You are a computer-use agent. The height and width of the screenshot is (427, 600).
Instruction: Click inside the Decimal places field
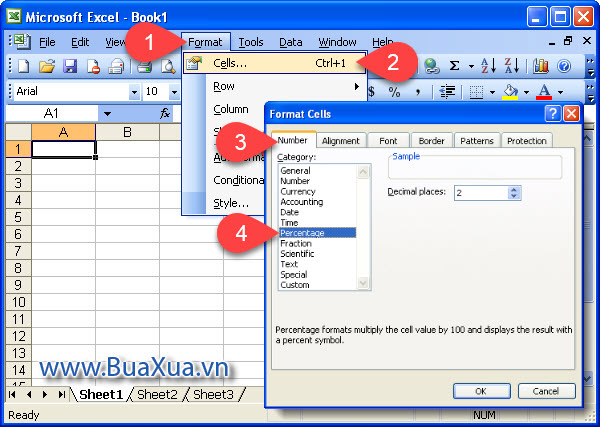point(480,192)
